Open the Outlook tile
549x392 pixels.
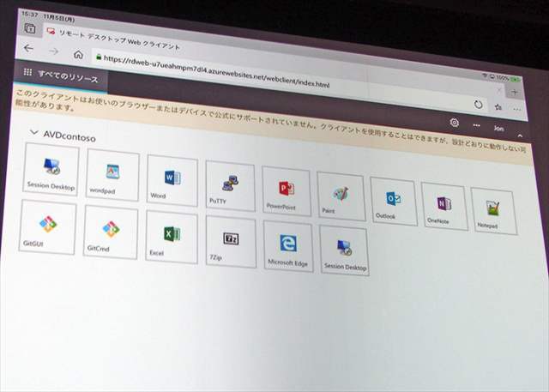point(394,202)
